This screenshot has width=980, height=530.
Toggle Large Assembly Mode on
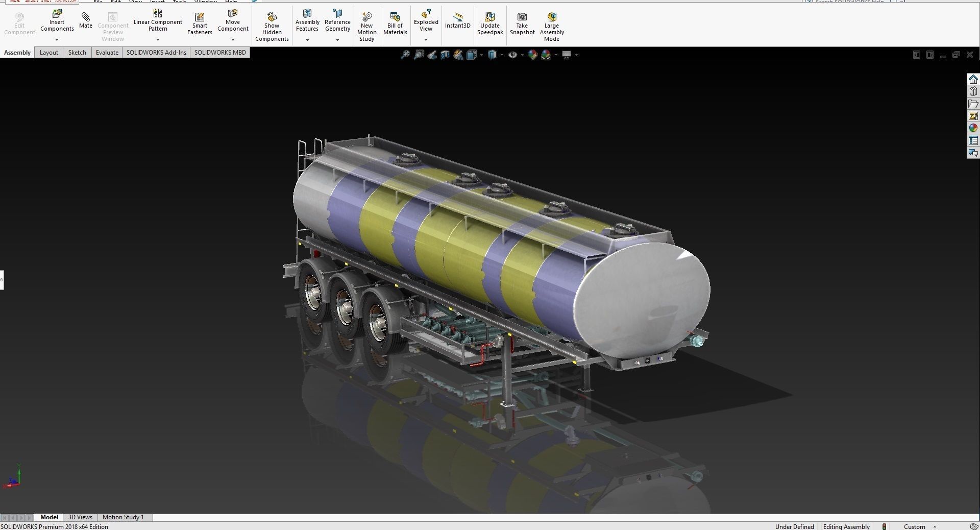(x=552, y=23)
